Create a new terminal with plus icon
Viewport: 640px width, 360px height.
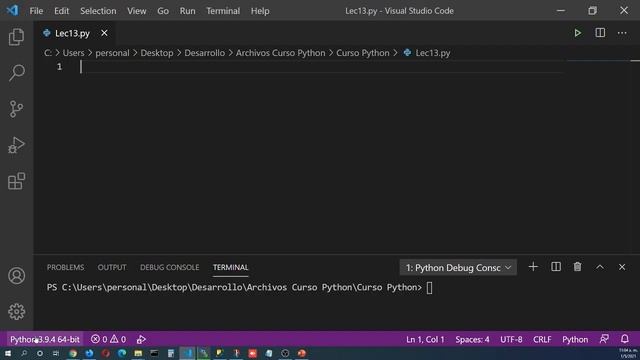[533, 267]
